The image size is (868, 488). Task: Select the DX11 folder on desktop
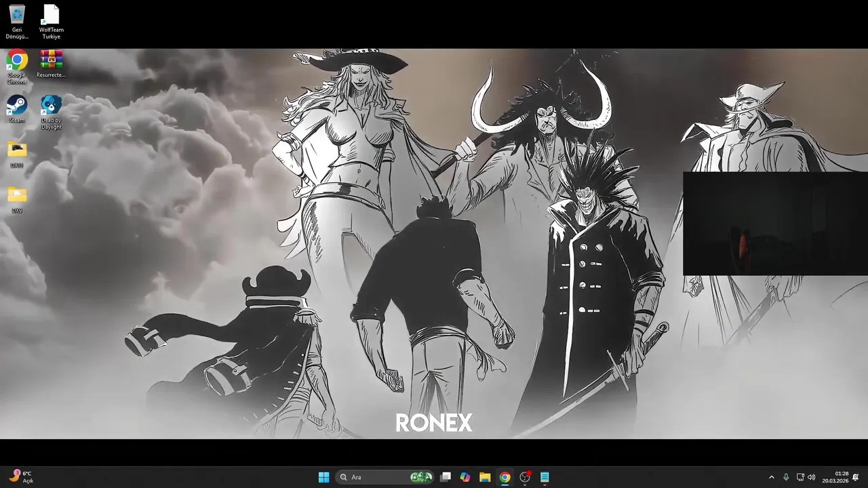pos(17,155)
